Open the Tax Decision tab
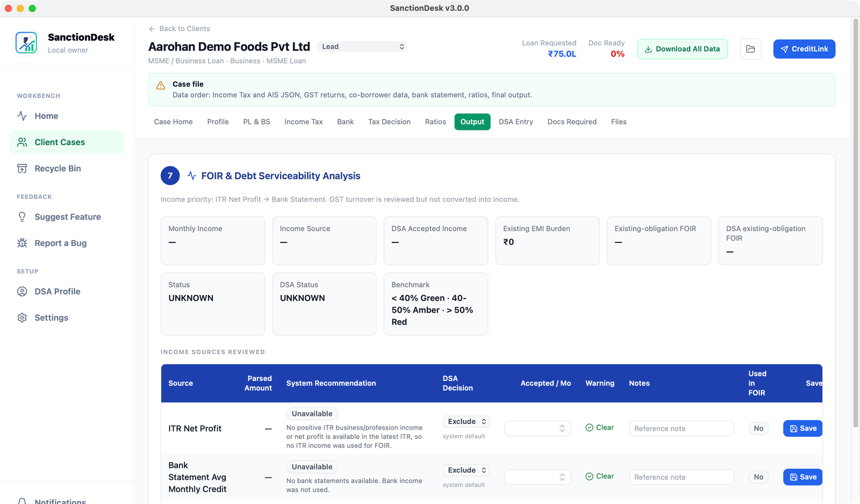This screenshot has width=860, height=504. click(x=389, y=122)
